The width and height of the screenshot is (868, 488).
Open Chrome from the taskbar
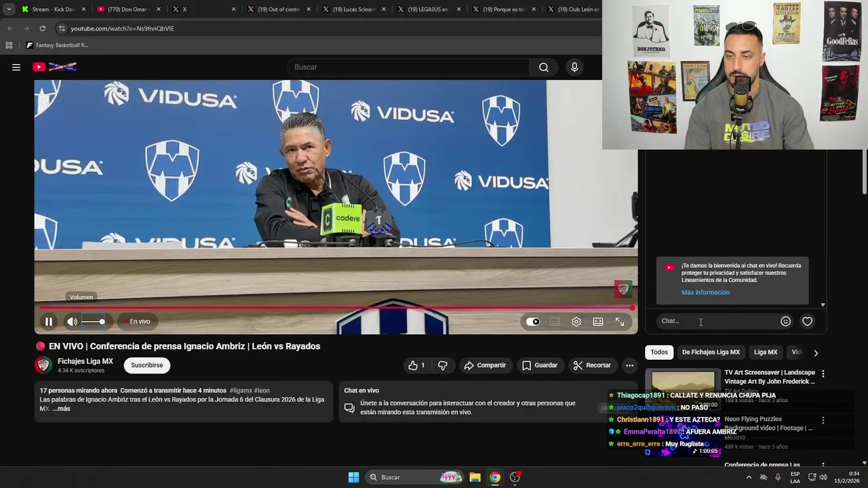[495, 477]
